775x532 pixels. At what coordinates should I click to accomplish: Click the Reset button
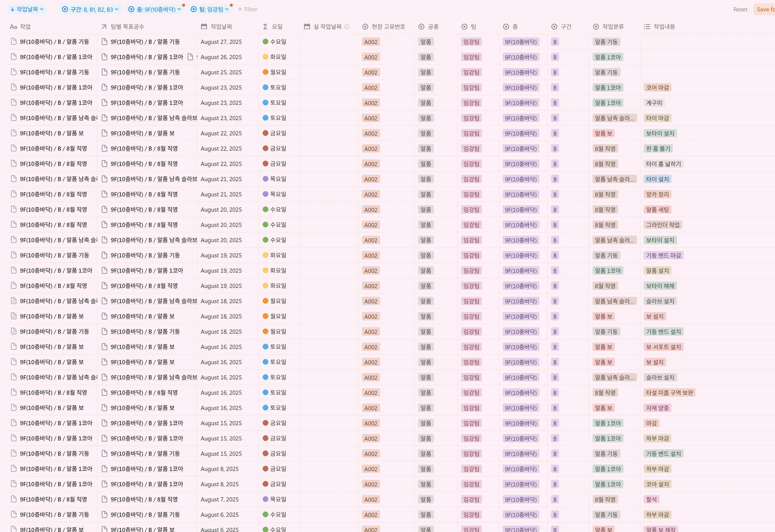pos(740,9)
